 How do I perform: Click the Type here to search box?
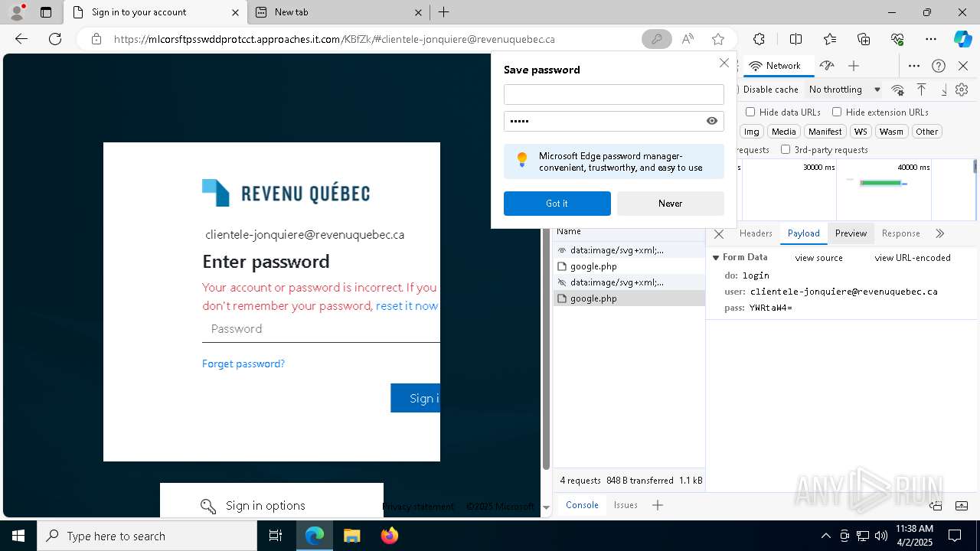[x=147, y=536]
